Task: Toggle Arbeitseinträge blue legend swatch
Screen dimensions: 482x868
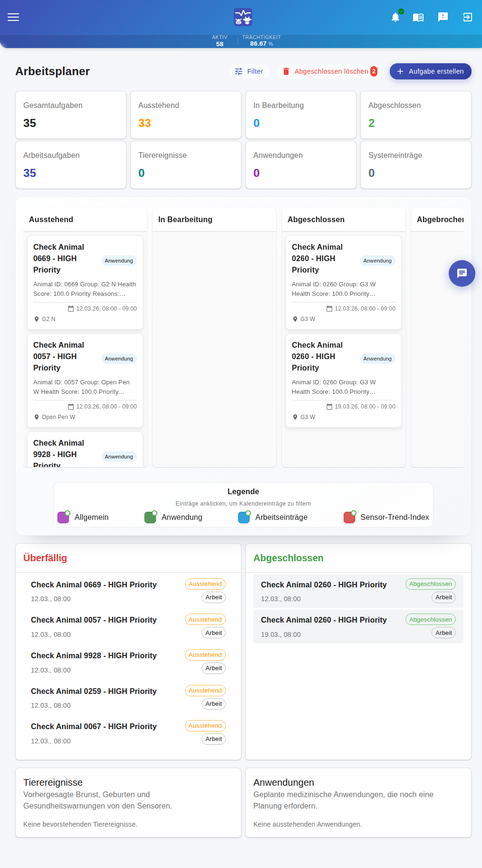Action: (x=244, y=517)
